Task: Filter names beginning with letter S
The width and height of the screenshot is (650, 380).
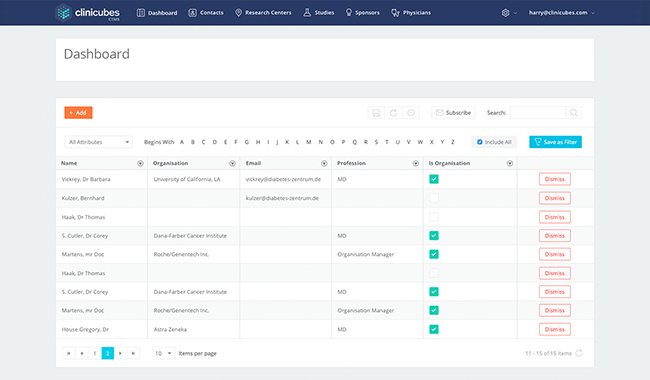Action: tap(376, 142)
